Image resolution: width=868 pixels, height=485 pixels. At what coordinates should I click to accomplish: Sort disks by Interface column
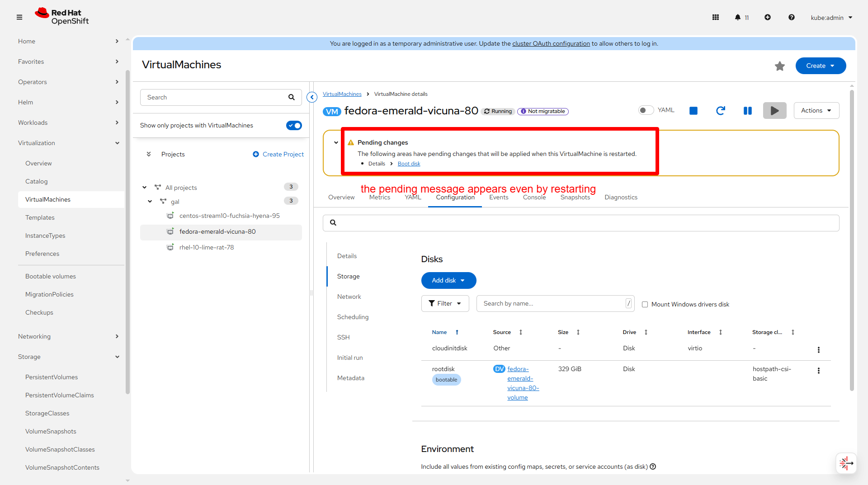click(705, 332)
